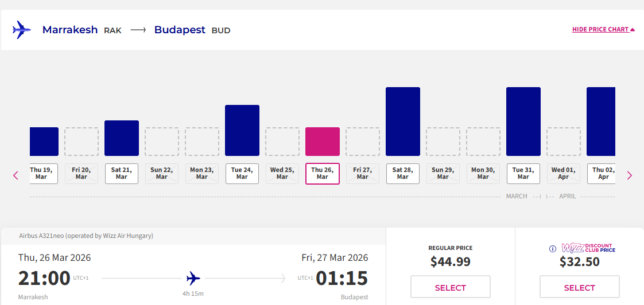Select the Thu 02, Apr date tab
This screenshot has height=305, width=644.
pyautogui.click(x=602, y=174)
